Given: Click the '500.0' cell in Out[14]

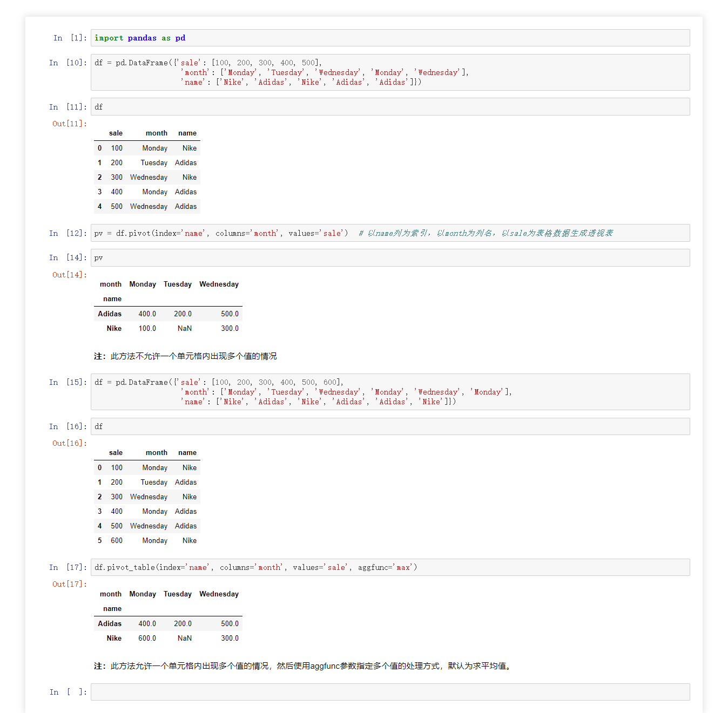Looking at the screenshot, I should coord(230,314).
